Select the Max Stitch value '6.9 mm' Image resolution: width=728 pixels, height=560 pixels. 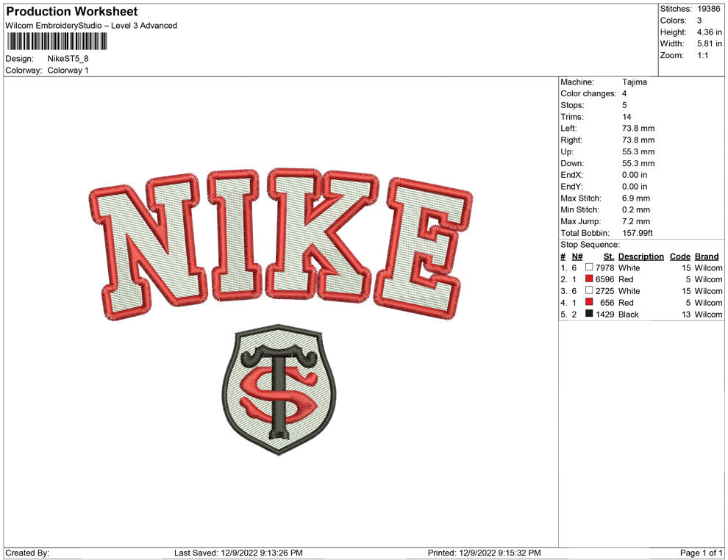pyautogui.click(x=636, y=198)
